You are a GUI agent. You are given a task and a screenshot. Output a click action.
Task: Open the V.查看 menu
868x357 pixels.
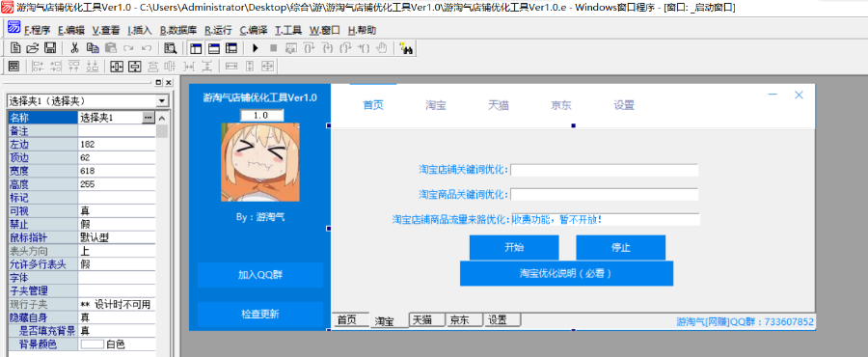tap(106, 31)
